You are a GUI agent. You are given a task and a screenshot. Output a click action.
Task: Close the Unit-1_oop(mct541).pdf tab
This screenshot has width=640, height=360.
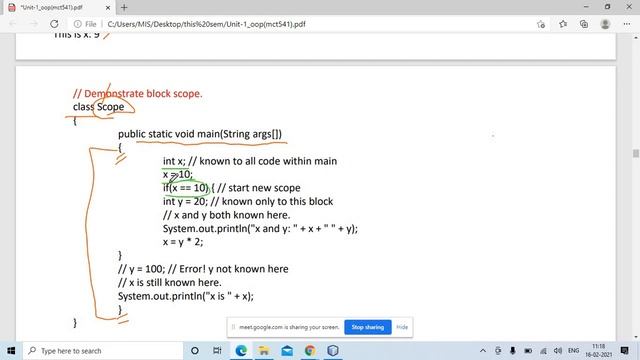point(108,7)
